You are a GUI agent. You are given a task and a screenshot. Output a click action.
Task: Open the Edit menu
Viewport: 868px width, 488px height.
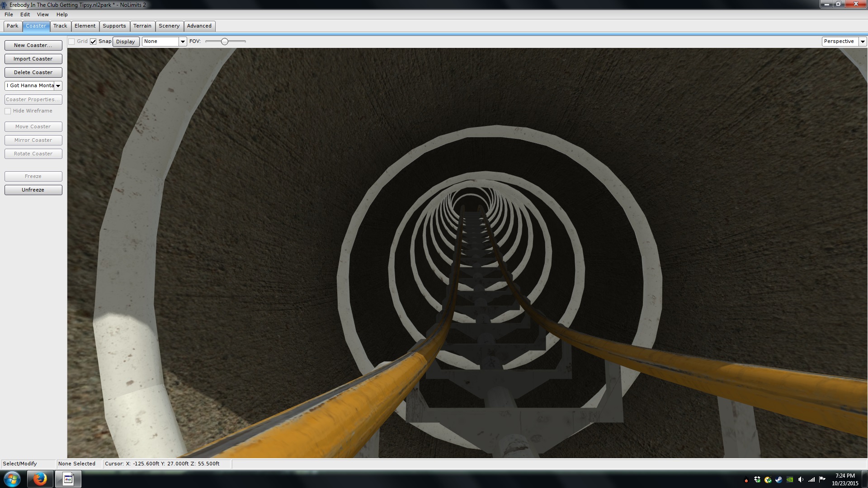(x=25, y=14)
